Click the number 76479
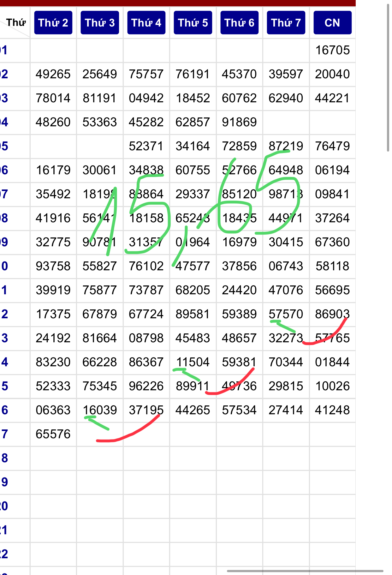Viewport: 392px width, 575px height. [x=332, y=146]
